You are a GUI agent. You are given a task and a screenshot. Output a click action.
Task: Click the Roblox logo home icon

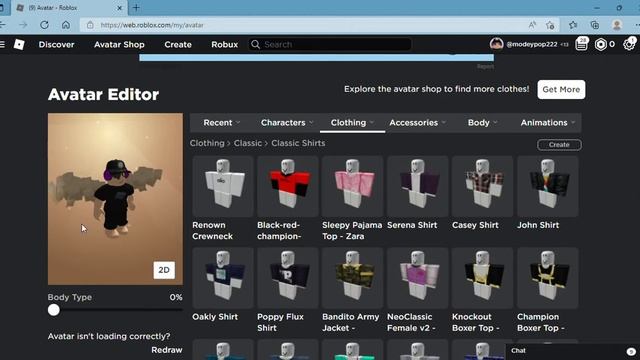pyautogui.click(x=19, y=44)
